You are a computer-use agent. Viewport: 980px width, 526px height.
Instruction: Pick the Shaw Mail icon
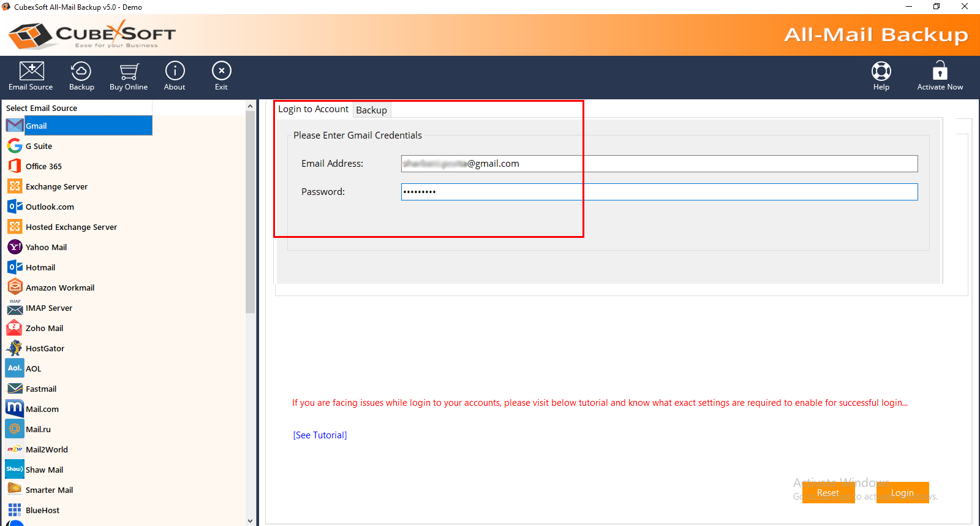click(x=15, y=470)
